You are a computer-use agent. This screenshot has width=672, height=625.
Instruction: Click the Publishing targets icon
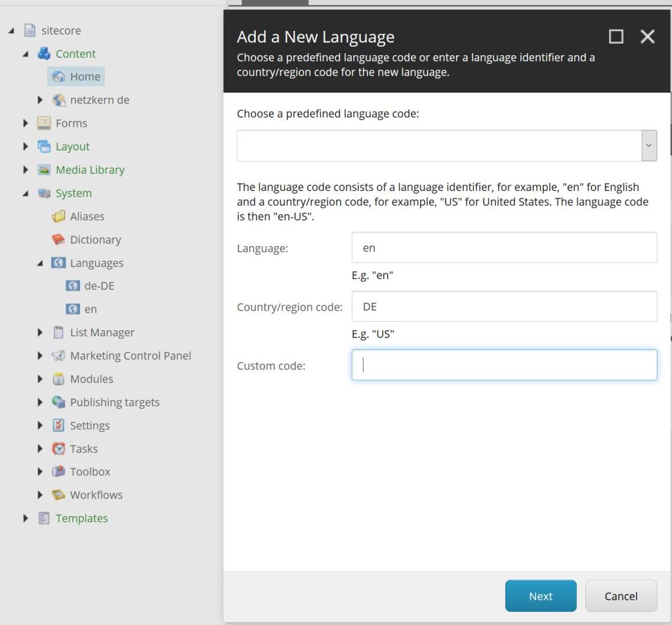[x=58, y=402]
